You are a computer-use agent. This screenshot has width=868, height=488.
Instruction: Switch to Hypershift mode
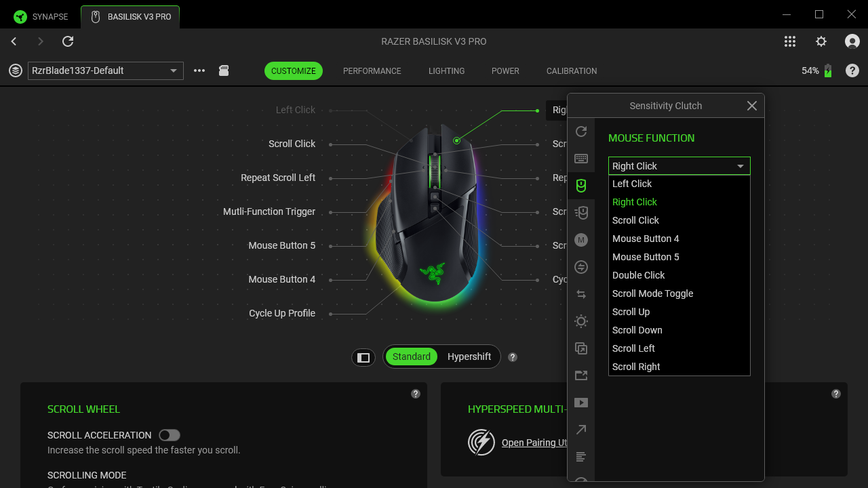click(x=469, y=357)
